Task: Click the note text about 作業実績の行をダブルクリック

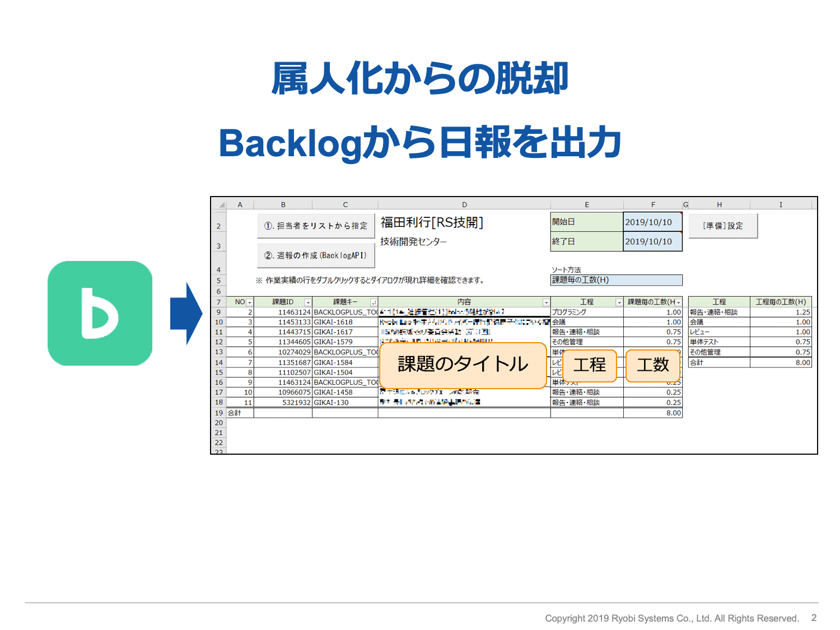Action: click(x=370, y=281)
